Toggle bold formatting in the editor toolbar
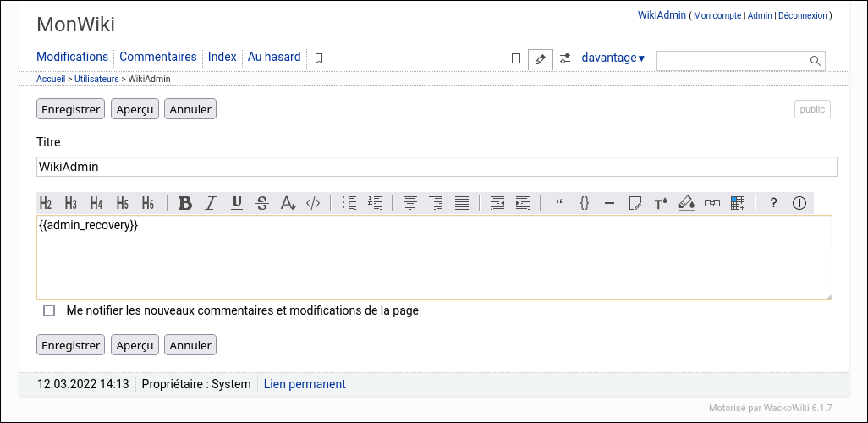 (185, 203)
